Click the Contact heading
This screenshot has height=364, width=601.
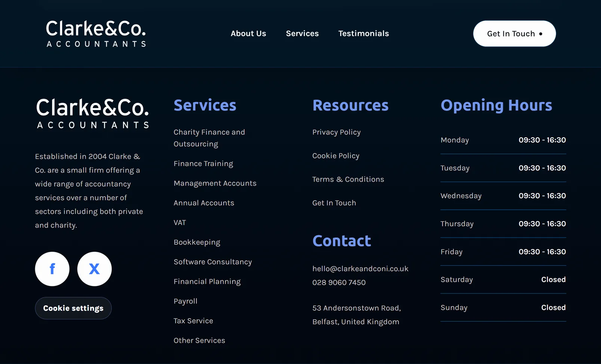(341, 241)
